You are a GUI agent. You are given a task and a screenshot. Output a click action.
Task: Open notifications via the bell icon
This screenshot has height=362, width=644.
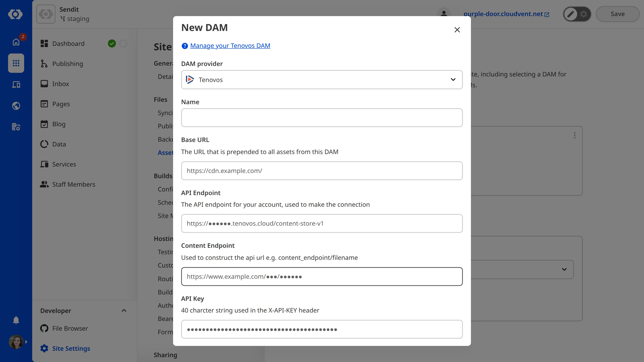click(16, 320)
